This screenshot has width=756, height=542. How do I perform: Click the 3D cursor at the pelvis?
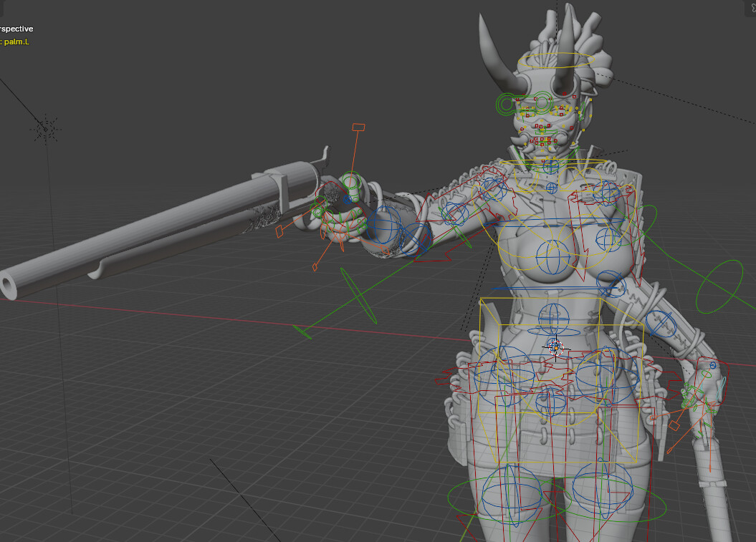555,349
